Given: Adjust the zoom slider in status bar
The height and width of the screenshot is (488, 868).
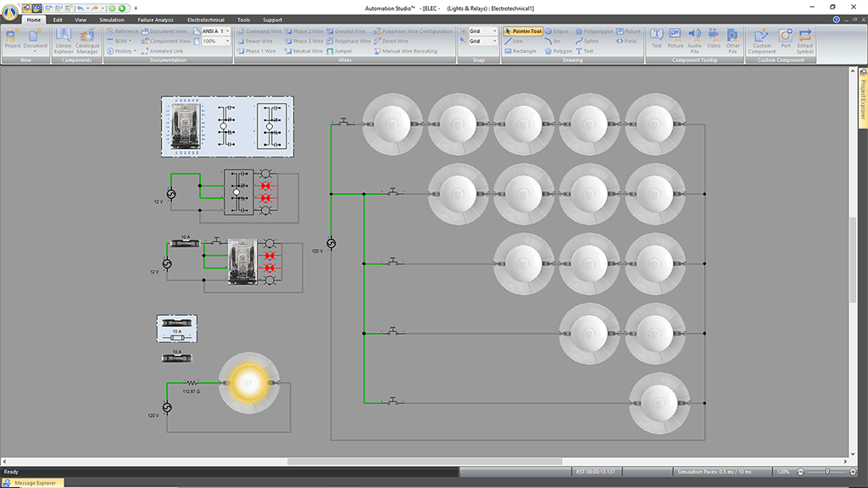Looking at the screenshot, I should [827, 471].
